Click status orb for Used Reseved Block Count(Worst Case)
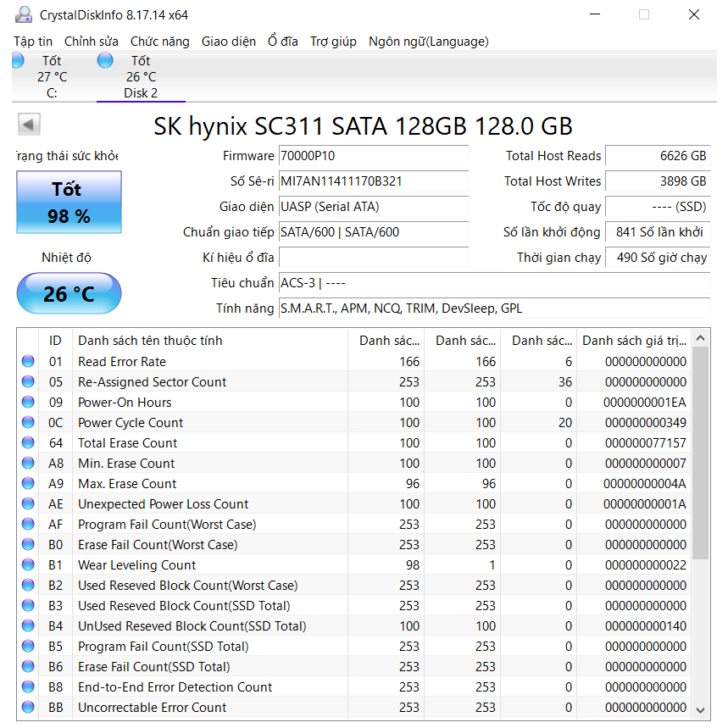 click(28, 586)
